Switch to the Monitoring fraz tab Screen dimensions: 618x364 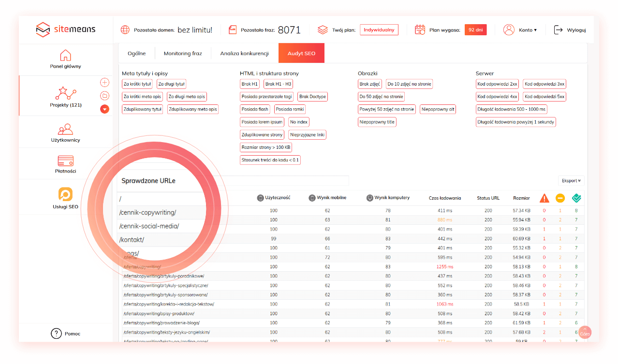pyautogui.click(x=183, y=54)
